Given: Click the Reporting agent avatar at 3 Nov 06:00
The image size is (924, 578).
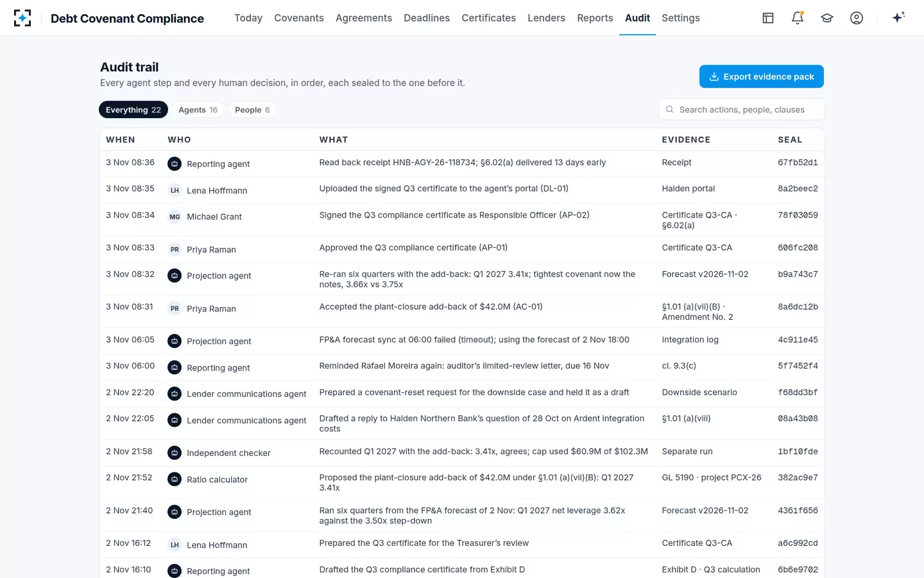Looking at the screenshot, I should [x=175, y=367].
